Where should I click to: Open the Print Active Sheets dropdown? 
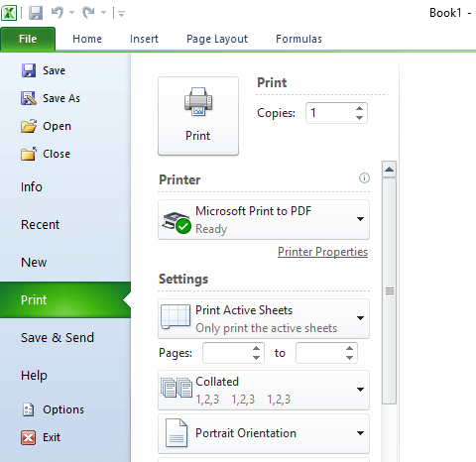[x=264, y=318]
